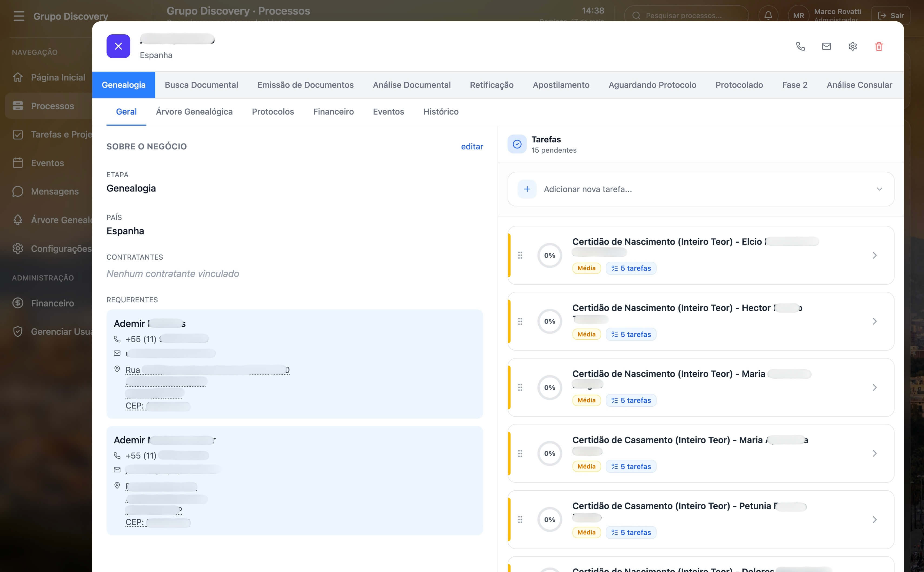Open process settings gear icon

(x=852, y=46)
